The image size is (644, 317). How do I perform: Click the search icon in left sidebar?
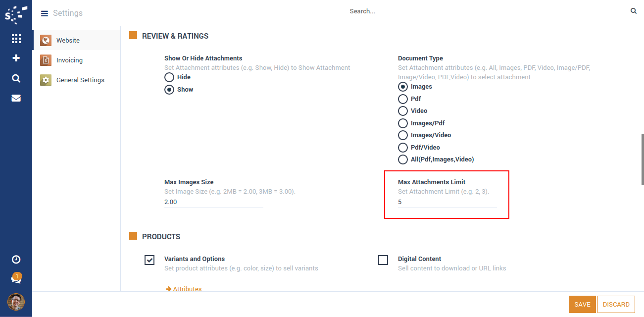16,78
